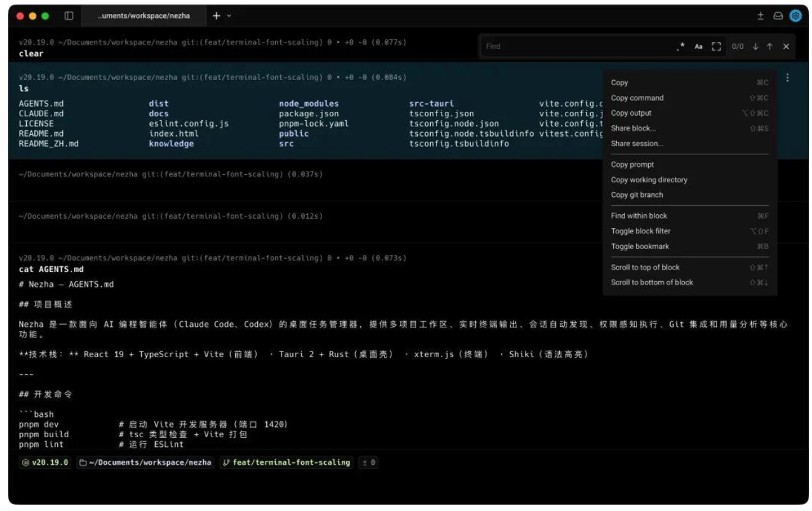Click the dist directory name

pyautogui.click(x=159, y=104)
